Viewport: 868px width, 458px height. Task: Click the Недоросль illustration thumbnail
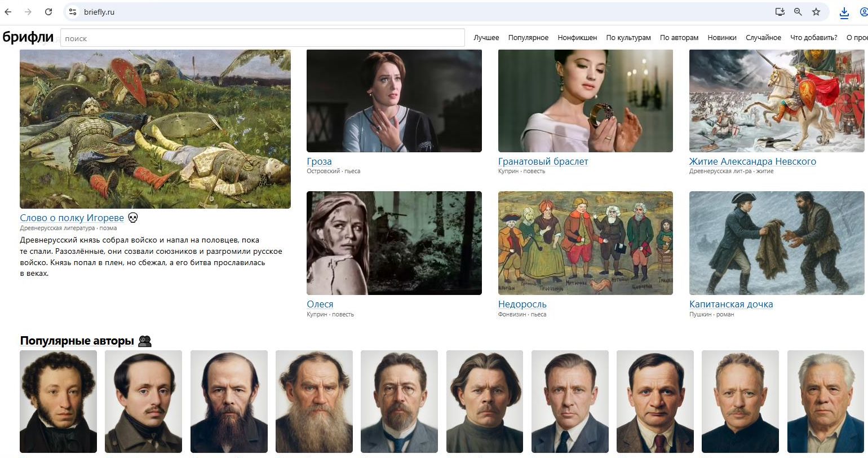click(x=585, y=243)
